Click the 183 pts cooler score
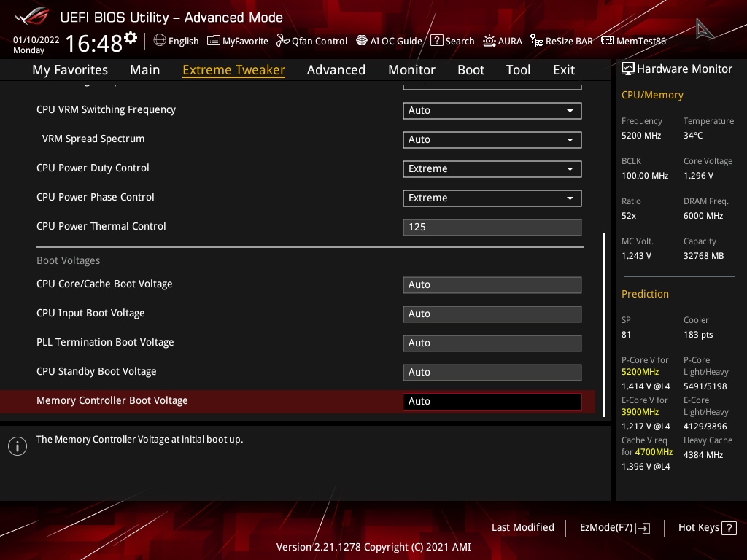 [x=698, y=335]
